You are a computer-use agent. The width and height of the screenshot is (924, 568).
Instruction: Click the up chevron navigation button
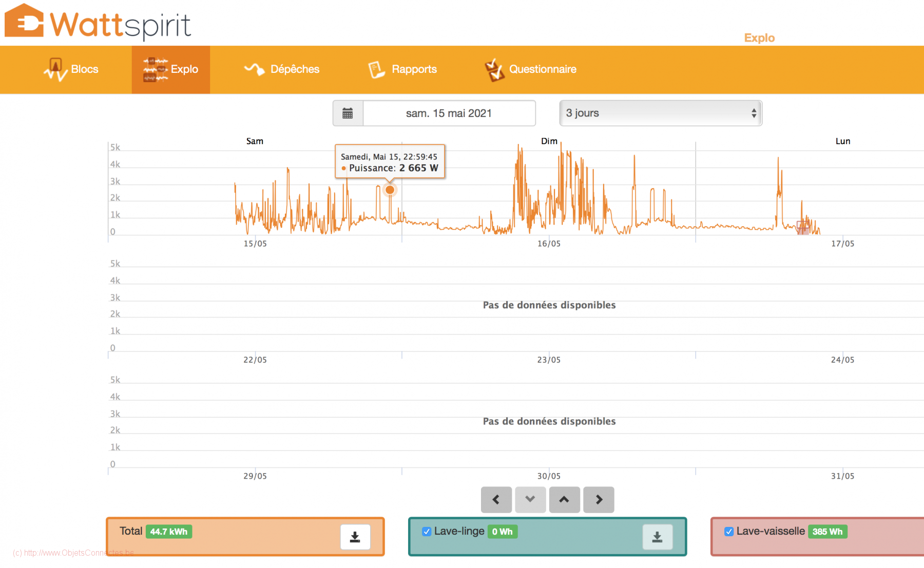[x=564, y=499]
